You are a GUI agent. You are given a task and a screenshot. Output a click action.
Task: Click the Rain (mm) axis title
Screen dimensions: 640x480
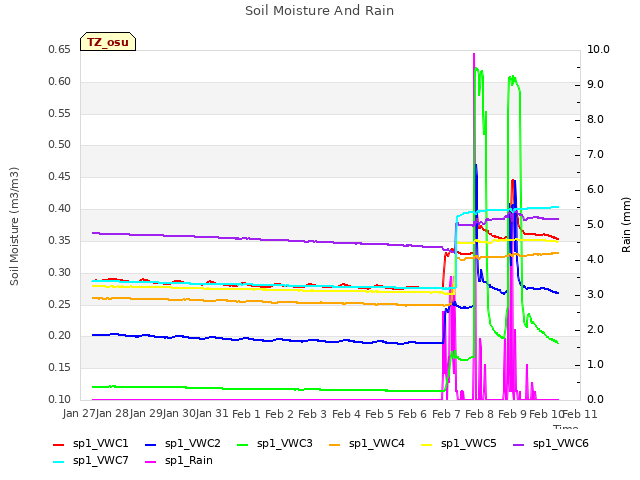626,225
